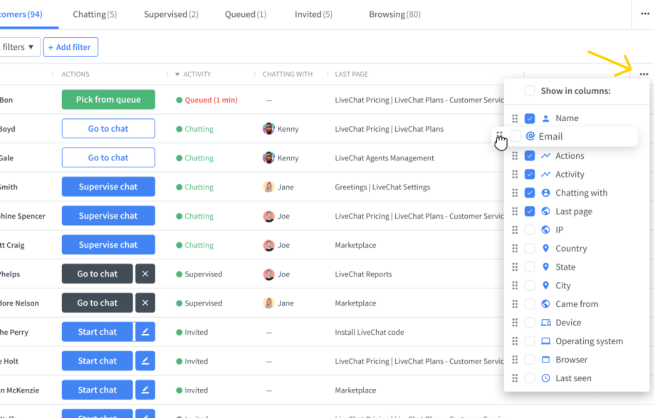Viewport: 654px width, 418px height.
Task: Click Go to chat in Gale row
Action: (108, 158)
